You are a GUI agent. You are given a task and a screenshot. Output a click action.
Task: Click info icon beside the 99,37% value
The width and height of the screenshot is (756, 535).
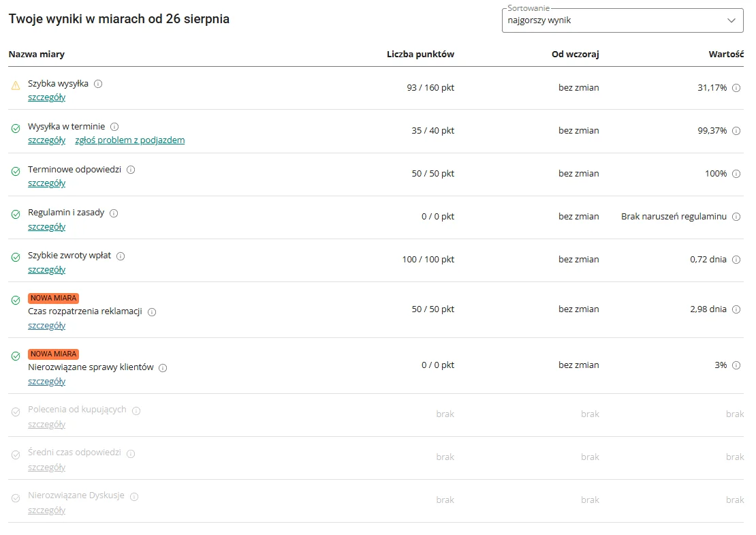[x=736, y=131]
